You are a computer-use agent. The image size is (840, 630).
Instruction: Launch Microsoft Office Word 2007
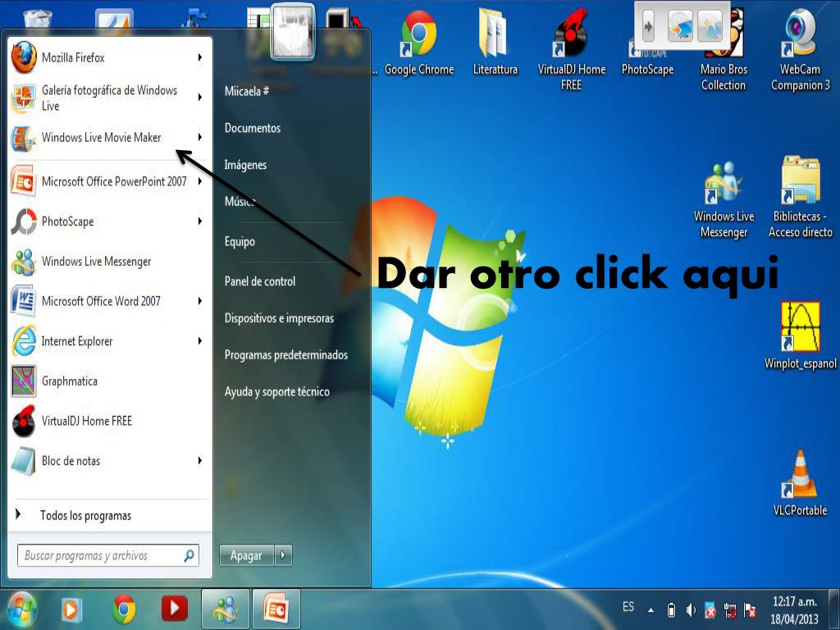(x=109, y=301)
